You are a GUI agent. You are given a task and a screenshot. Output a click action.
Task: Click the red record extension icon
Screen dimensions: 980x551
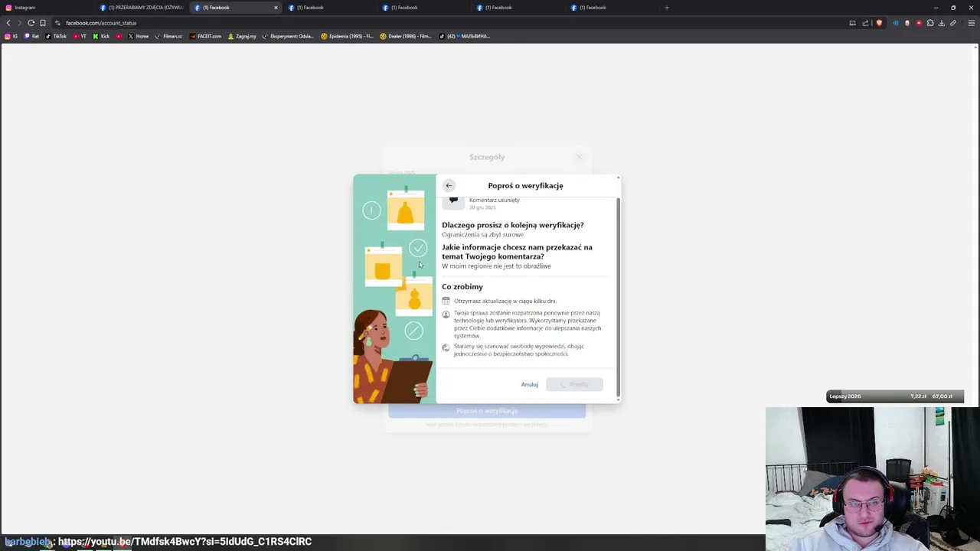[919, 23]
